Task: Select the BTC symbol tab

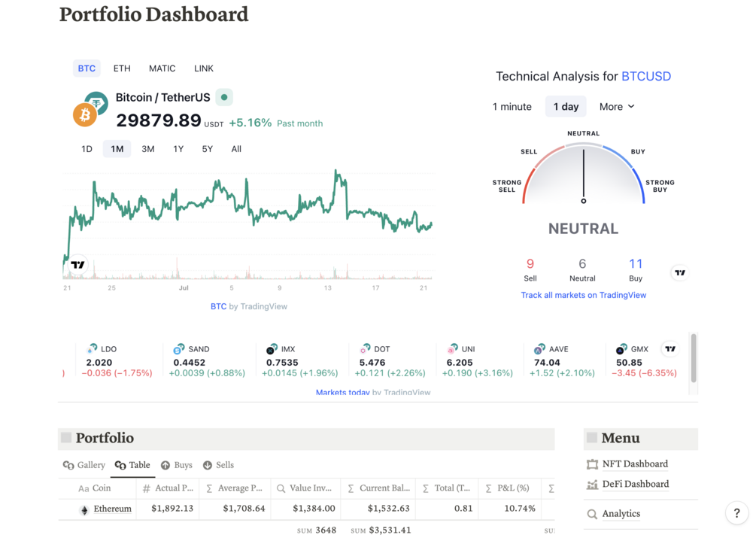Action: (x=87, y=68)
